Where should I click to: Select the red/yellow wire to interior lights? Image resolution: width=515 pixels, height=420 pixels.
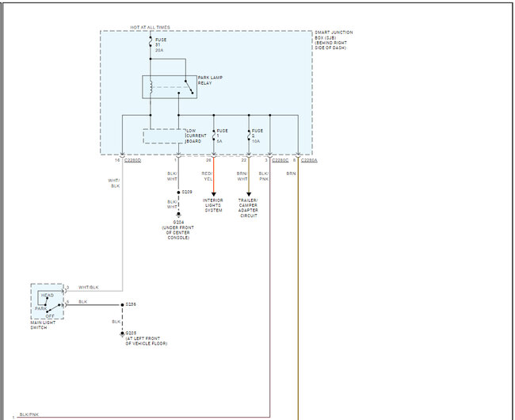click(x=213, y=175)
